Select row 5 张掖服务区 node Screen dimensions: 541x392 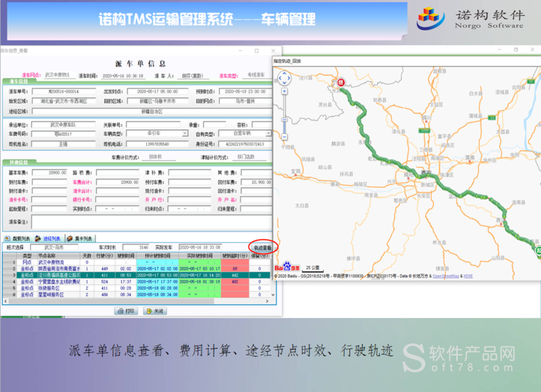coord(136,288)
